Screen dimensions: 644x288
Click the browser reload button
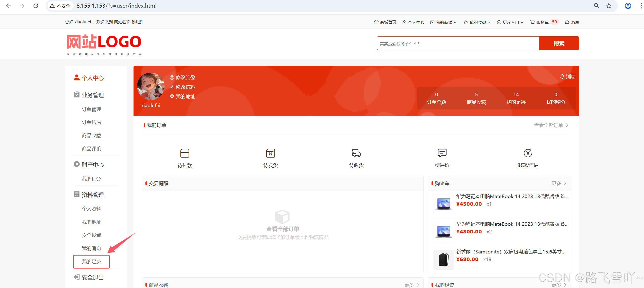click(36, 6)
